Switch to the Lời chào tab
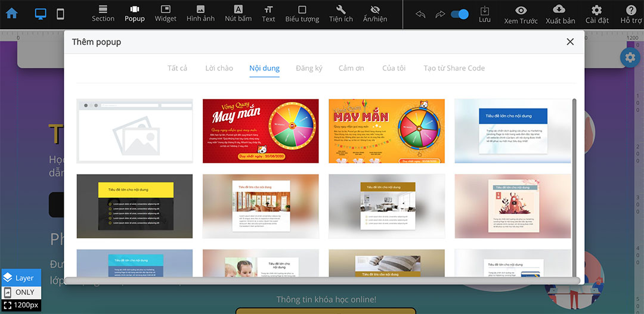This screenshot has height=314, width=644. tap(219, 68)
